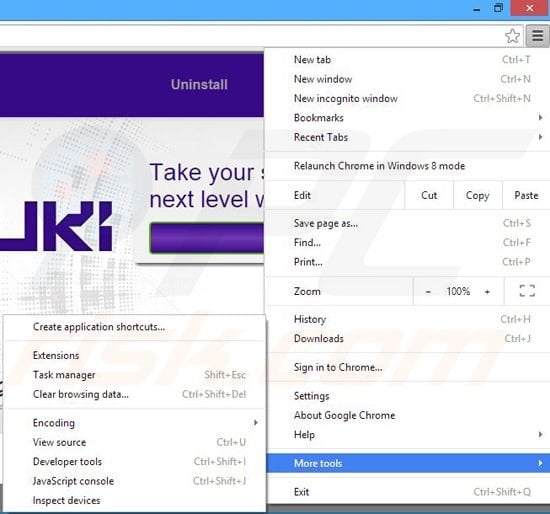The width and height of the screenshot is (550, 514).
Task: Open Task manager from the submenu
Action: pos(135,375)
